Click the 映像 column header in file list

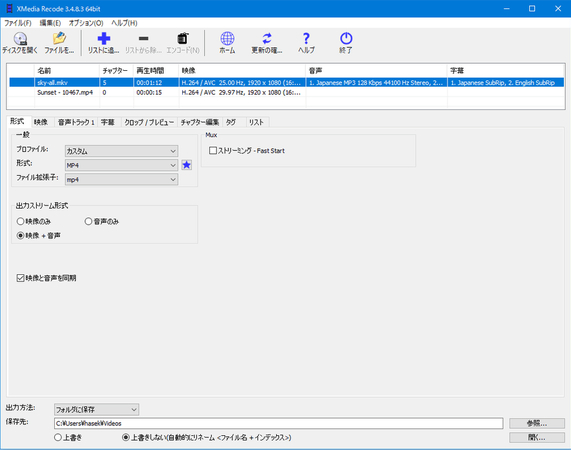tap(242, 71)
